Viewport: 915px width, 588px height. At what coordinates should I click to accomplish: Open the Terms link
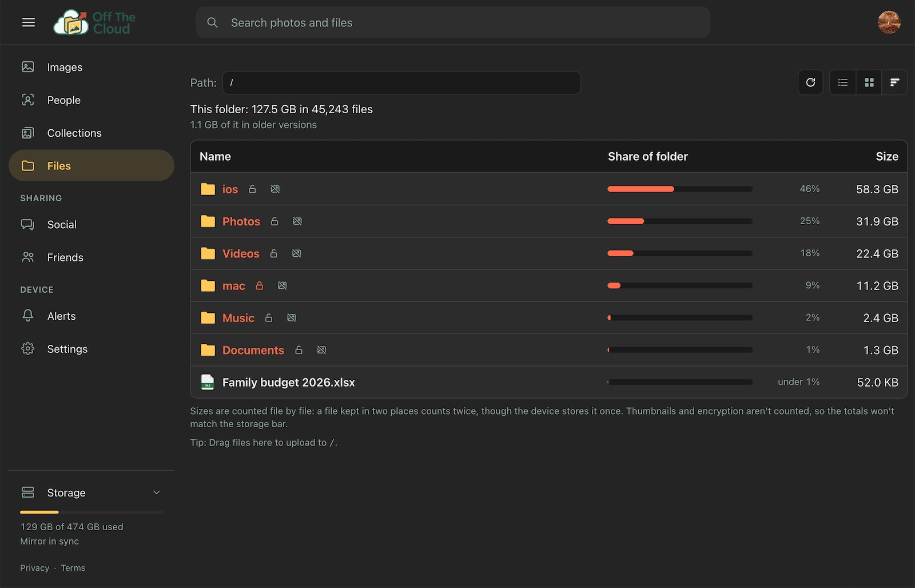[73, 568]
